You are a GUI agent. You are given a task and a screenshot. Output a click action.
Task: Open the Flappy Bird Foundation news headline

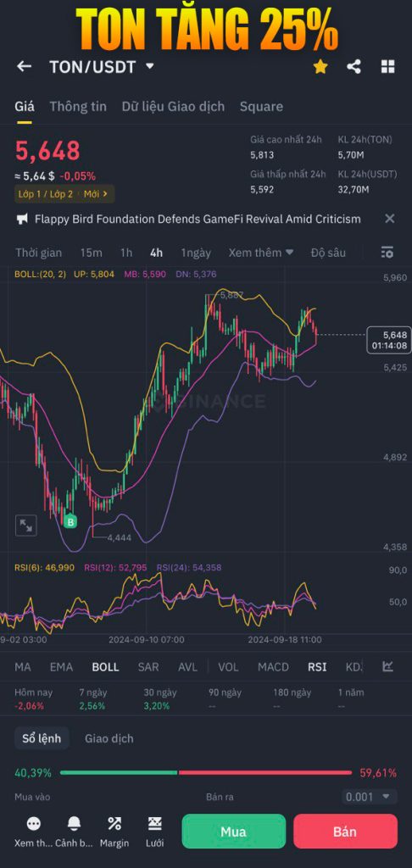pos(198,220)
